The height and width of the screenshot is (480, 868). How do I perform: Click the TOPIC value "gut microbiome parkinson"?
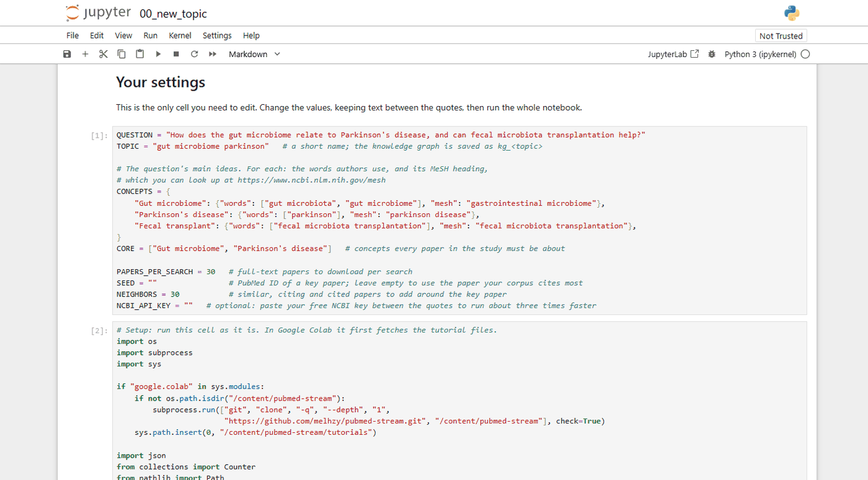[x=211, y=146]
